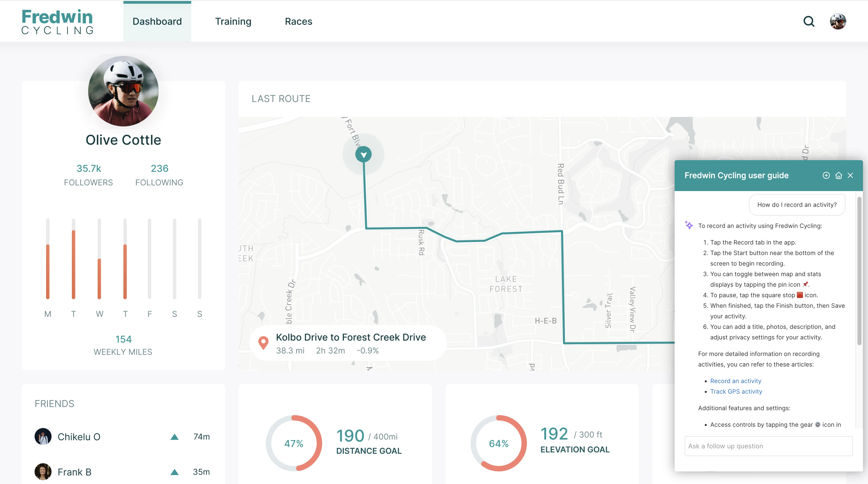Click the new chat plus icon

tap(826, 175)
